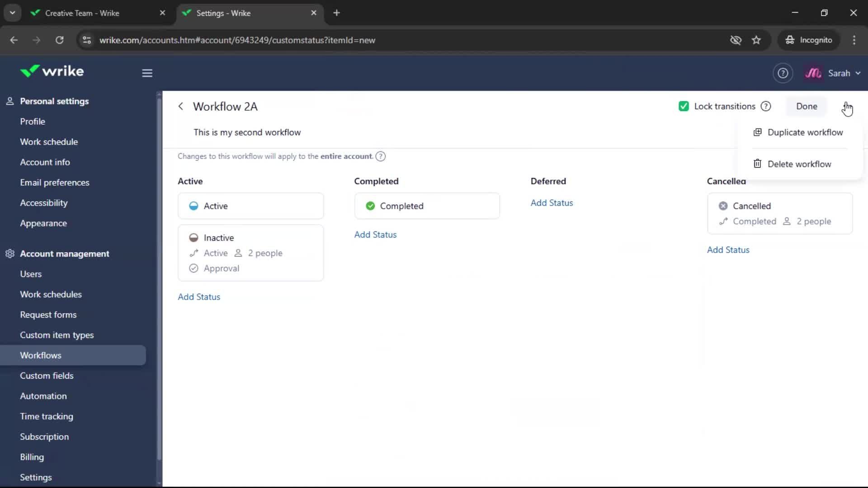Screen dimensions: 868x488
Task: Click the browser address bar URL
Action: [237, 40]
